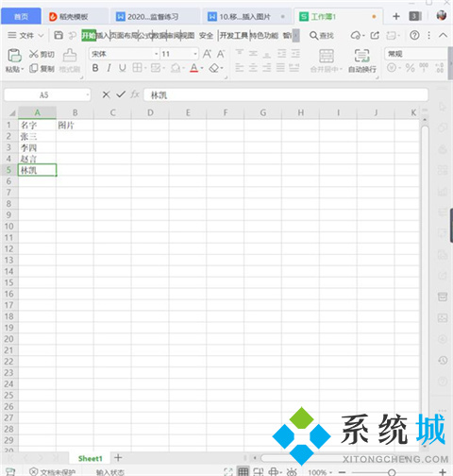Toggle underline formatting
This screenshot has width=453, height=476.
click(x=123, y=68)
